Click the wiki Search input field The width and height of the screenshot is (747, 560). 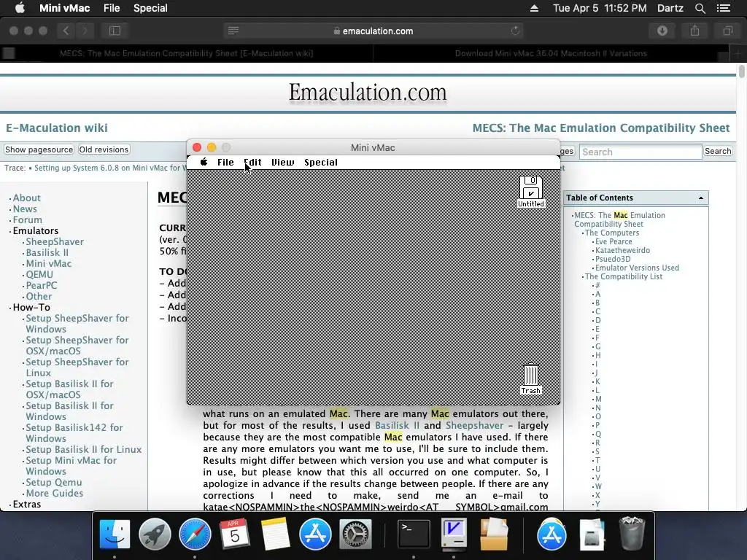coord(640,152)
